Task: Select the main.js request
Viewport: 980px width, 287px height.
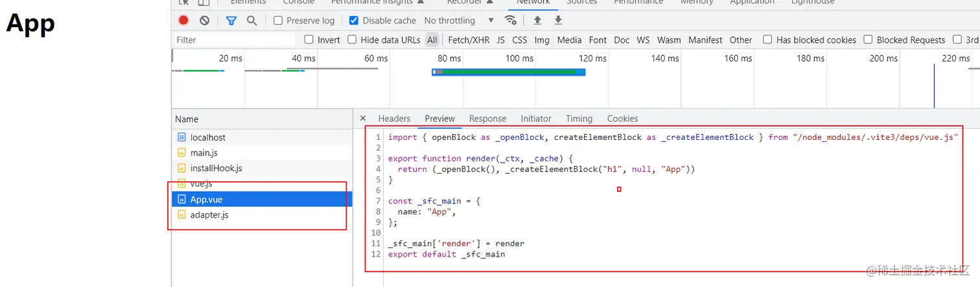Action: point(262,153)
